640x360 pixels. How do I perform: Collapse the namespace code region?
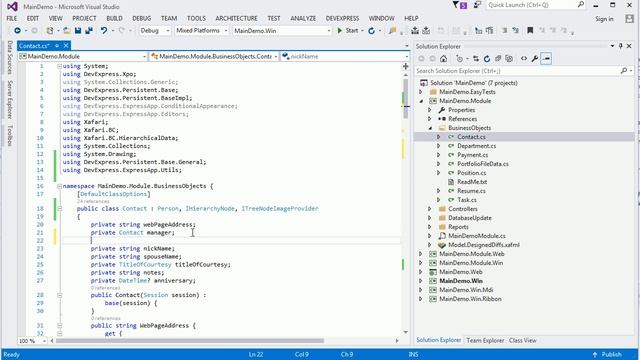click(60, 186)
